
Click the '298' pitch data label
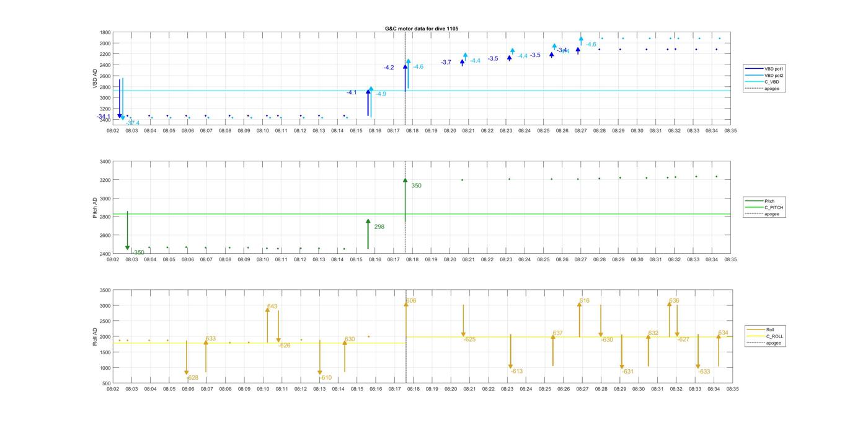point(379,227)
